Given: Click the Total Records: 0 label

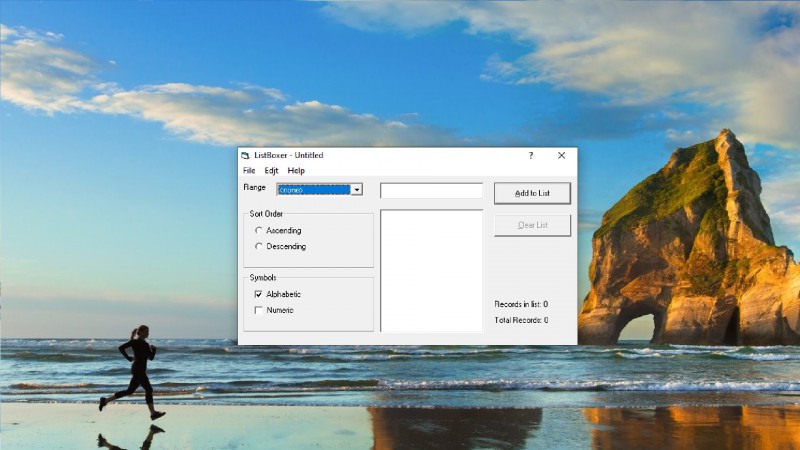Looking at the screenshot, I should (x=521, y=320).
